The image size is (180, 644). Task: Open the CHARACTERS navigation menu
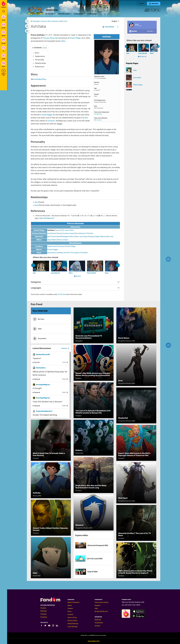coord(79,14)
